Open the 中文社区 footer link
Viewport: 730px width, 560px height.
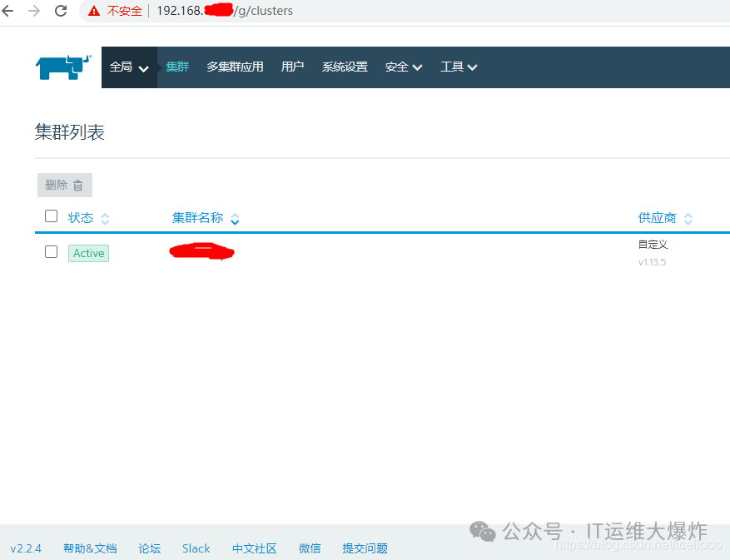[x=254, y=548]
